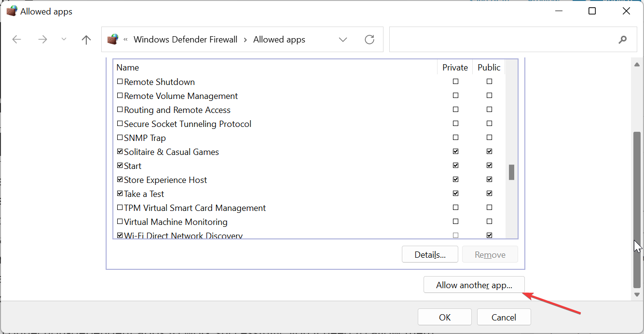Click the window vertical scrollbar thumb
This screenshot has width=644, height=334.
point(638,209)
